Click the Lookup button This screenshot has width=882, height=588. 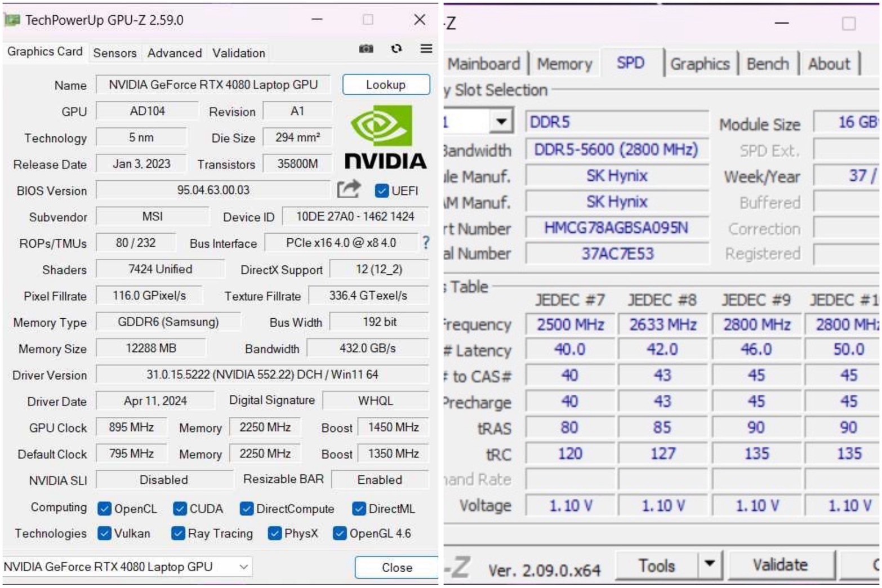(x=386, y=84)
